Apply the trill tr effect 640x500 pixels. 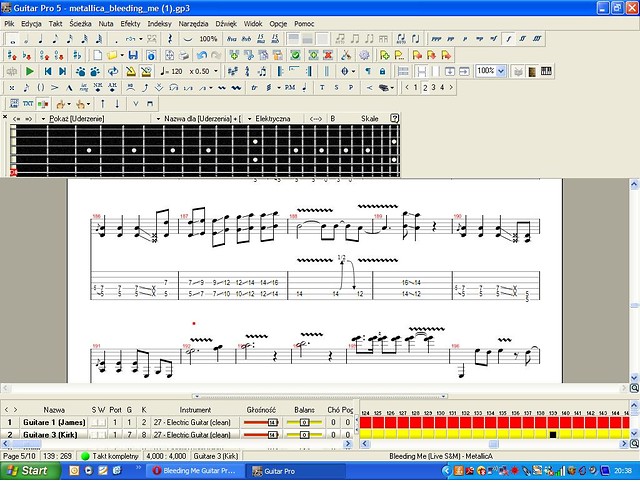point(254,87)
